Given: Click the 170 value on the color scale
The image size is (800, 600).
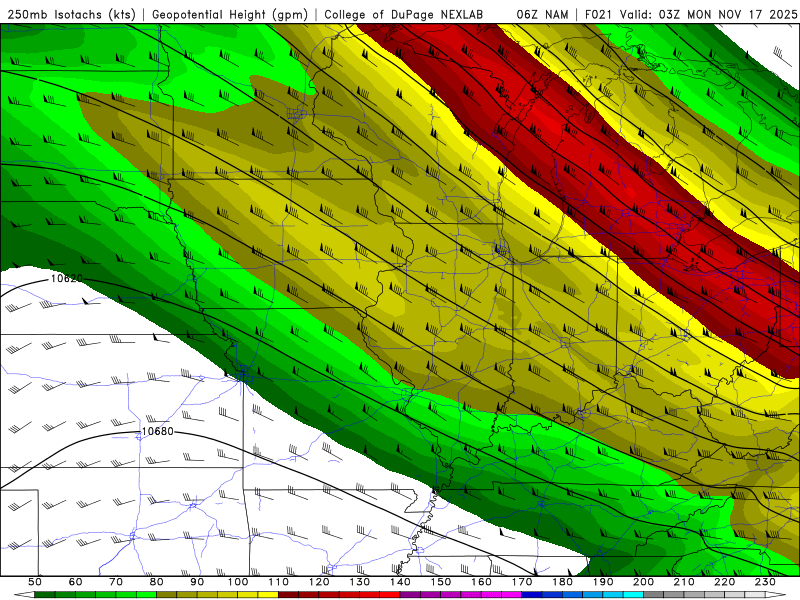Looking at the screenshot, I should (x=522, y=582).
